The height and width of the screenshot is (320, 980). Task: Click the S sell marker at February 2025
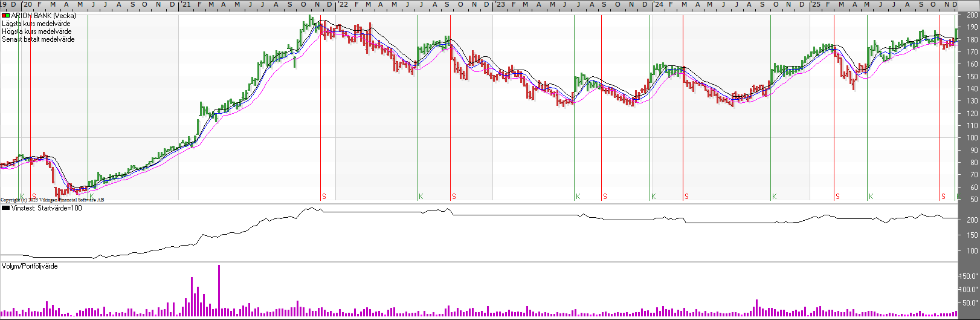837,197
